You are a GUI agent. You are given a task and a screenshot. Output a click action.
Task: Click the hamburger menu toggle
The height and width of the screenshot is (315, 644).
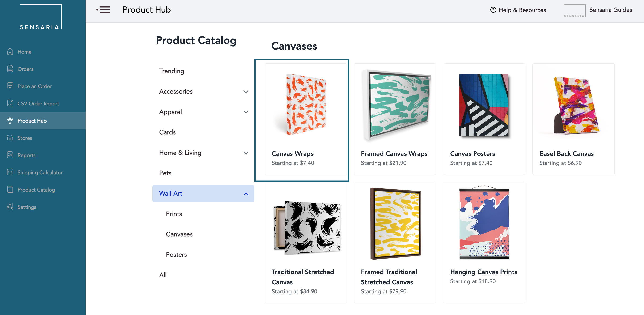click(x=103, y=9)
